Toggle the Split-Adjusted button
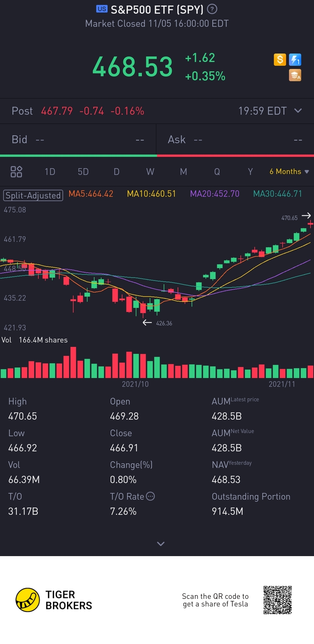 click(x=33, y=195)
